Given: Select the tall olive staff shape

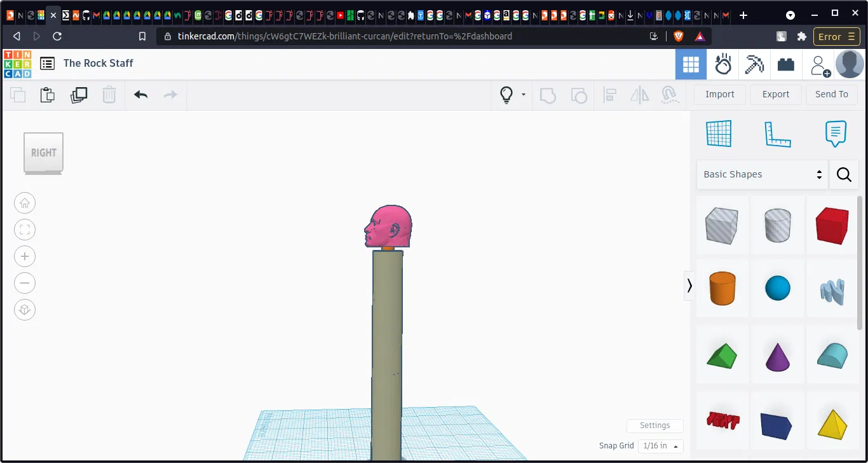Looking at the screenshot, I should pos(387,356).
